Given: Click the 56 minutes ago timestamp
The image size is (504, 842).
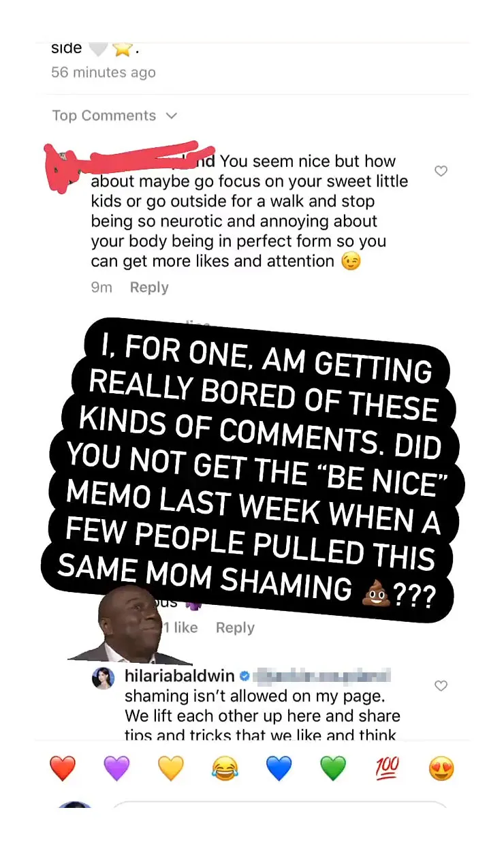Looking at the screenshot, I should pyautogui.click(x=103, y=72).
